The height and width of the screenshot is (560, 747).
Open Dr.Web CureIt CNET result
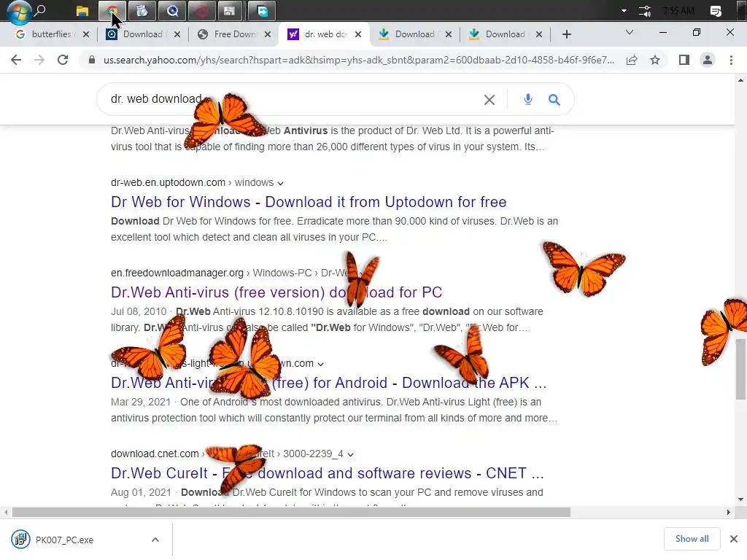[x=328, y=473]
